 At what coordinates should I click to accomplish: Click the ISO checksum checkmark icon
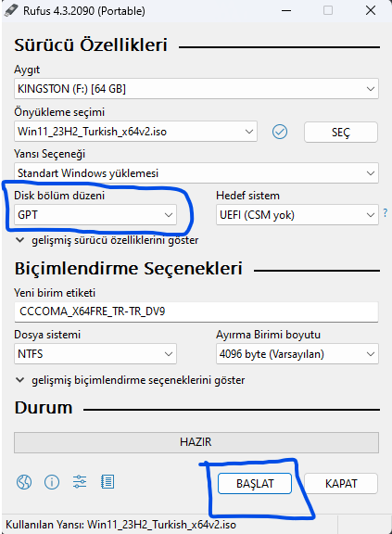tap(280, 132)
